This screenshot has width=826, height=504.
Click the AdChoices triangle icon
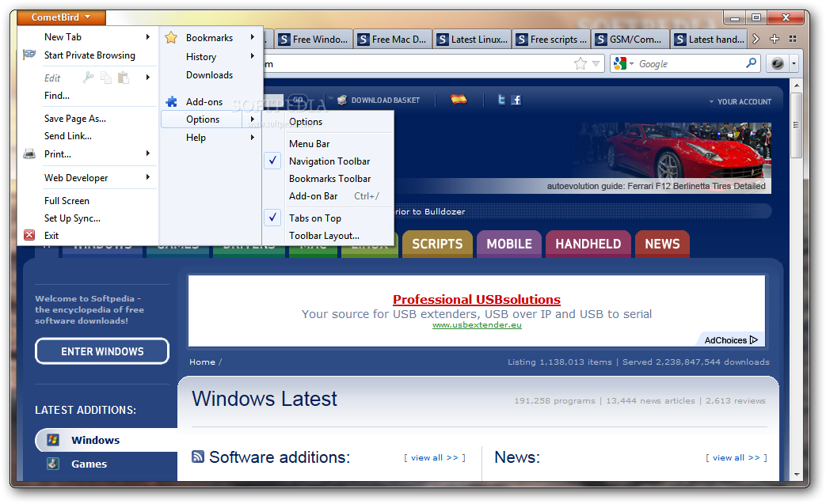point(754,340)
